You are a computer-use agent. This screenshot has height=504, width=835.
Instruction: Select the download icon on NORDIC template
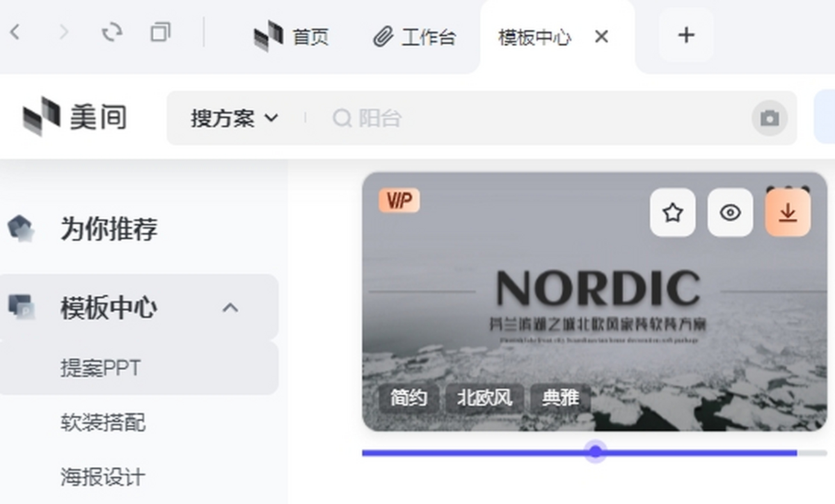(x=788, y=213)
